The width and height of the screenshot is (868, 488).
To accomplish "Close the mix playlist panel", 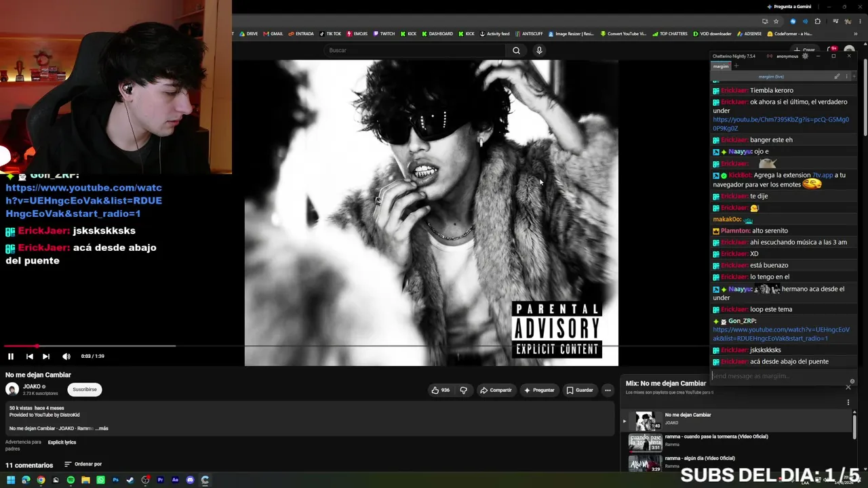I will point(848,387).
